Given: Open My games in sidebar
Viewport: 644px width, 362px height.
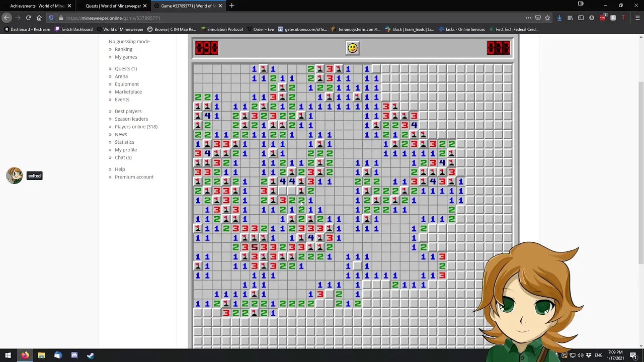Looking at the screenshot, I should [x=126, y=57].
